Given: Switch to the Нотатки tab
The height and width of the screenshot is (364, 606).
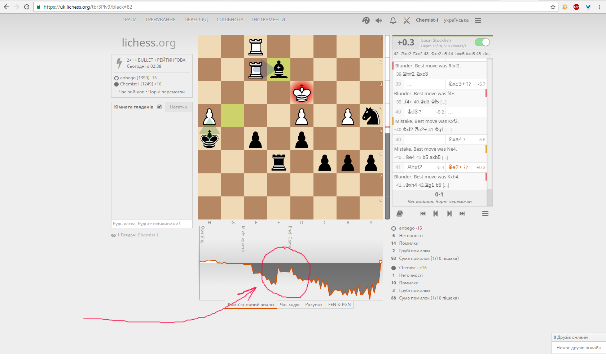Looking at the screenshot, I should pos(179,107).
